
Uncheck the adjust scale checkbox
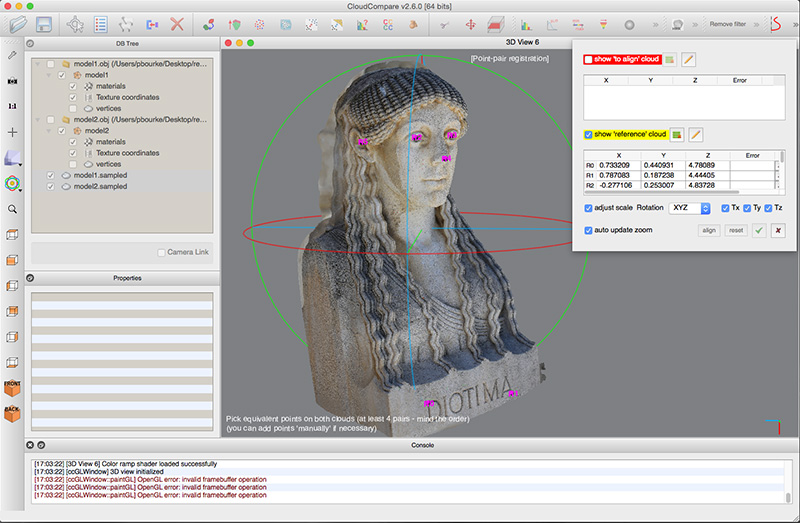[588, 208]
